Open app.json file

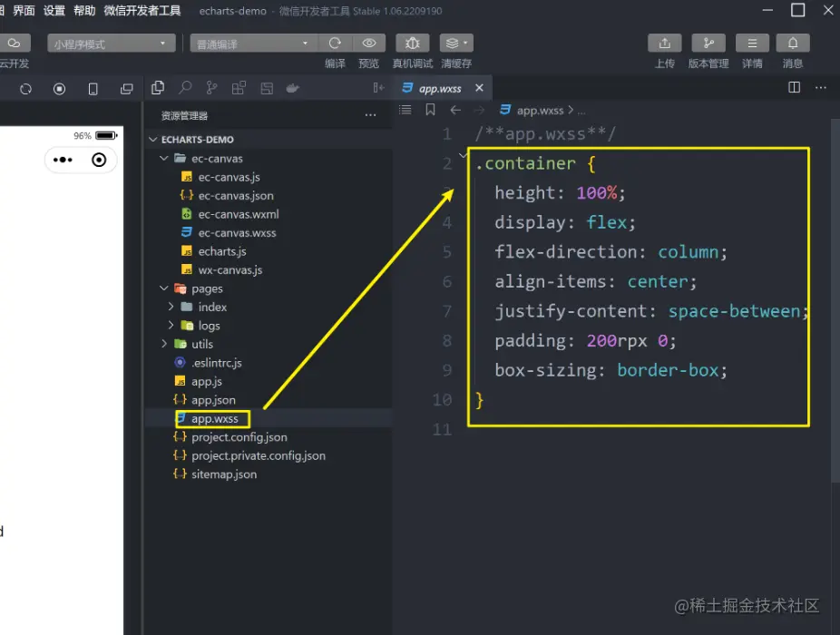(x=213, y=400)
